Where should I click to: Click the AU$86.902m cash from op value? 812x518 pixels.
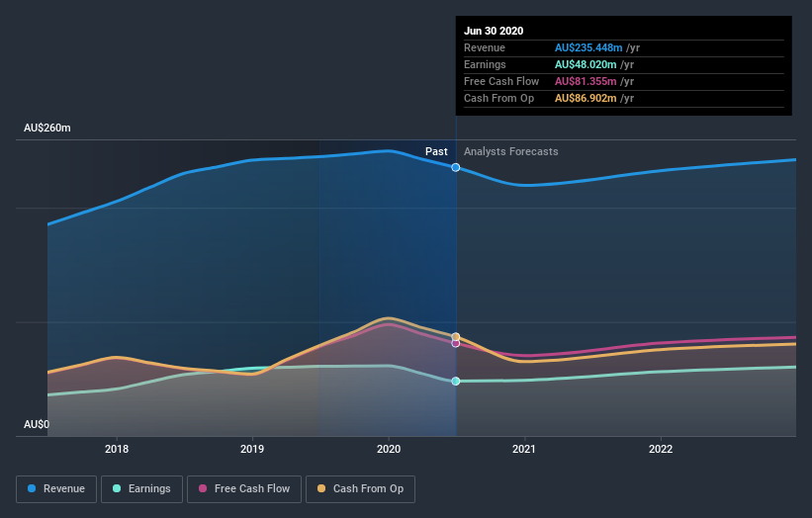[x=586, y=98]
